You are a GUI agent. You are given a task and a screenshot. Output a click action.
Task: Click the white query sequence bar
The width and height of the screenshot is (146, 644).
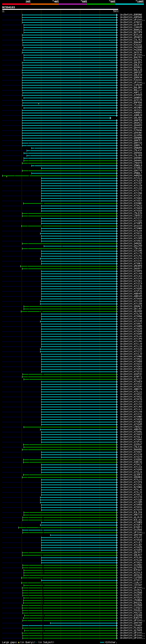point(60,9)
